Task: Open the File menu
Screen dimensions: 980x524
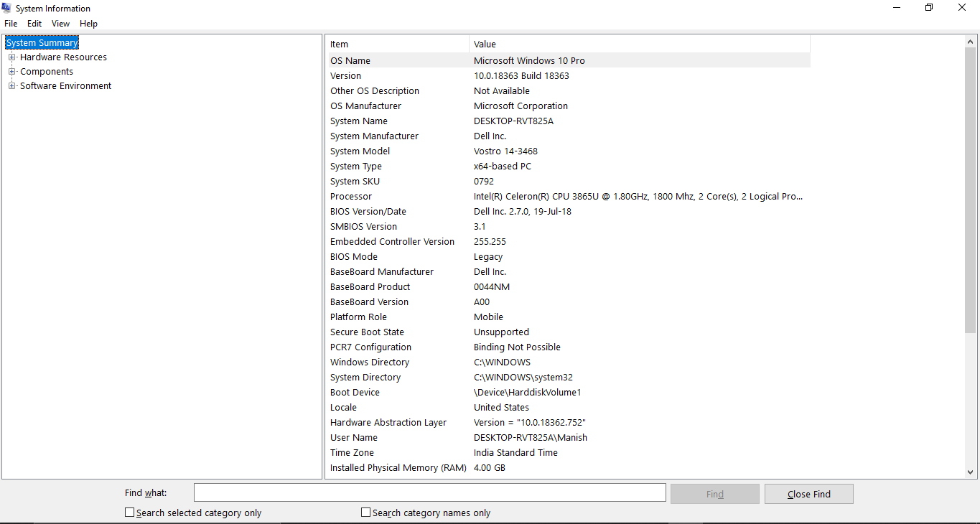Action: (11, 24)
